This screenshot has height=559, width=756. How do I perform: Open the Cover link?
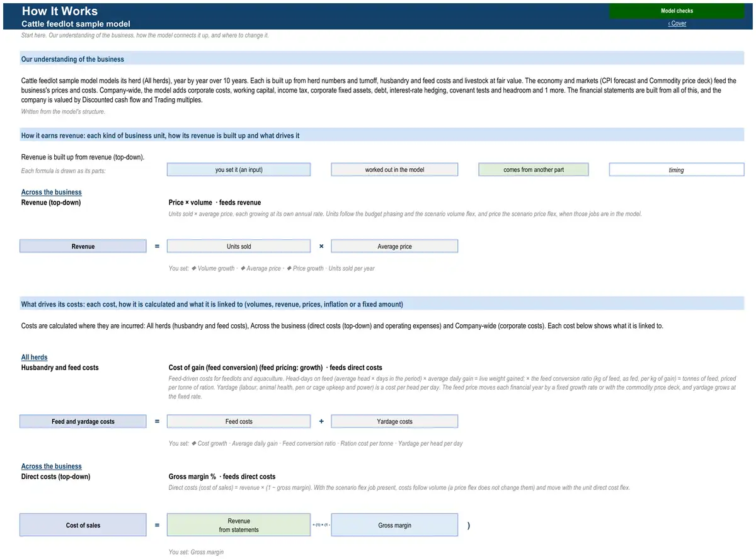pyautogui.click(x=677, y=23)
